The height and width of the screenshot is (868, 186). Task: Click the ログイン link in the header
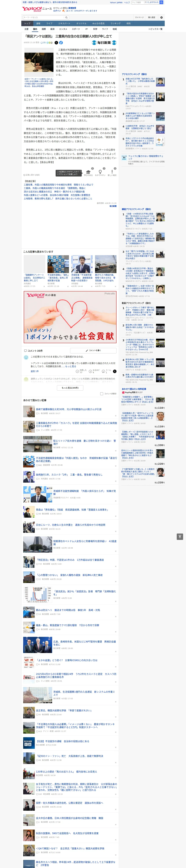click(57, 11)
